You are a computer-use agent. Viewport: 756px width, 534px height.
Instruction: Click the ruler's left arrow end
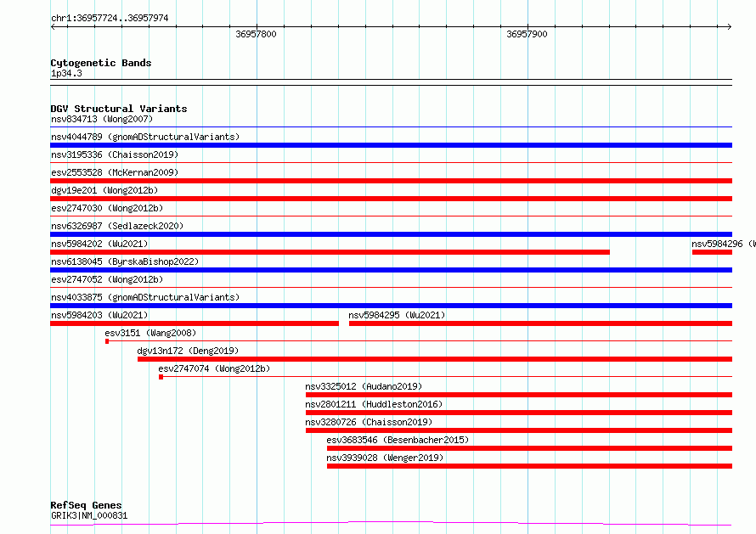pyautogui.click(x=53, y=26)
